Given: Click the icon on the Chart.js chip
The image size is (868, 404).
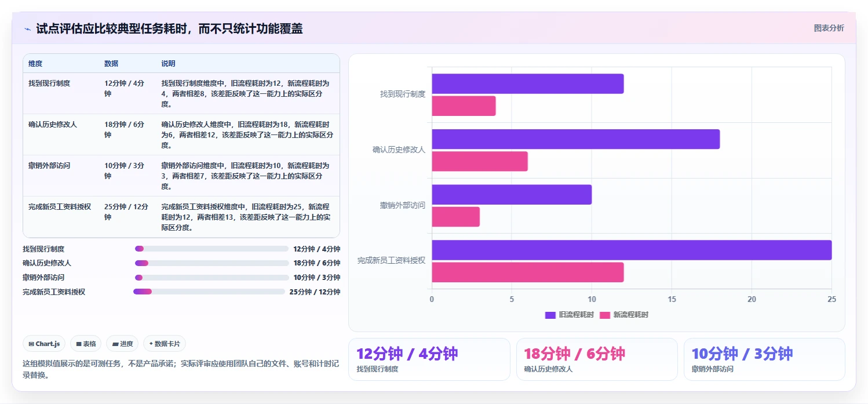Looking at the screenshot, I should pyautogui.click(x=31, y=344).
